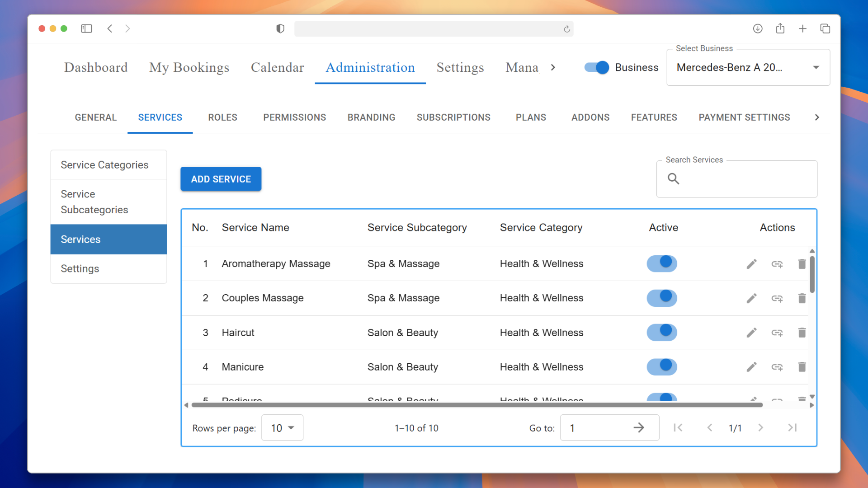Click the pencil edit icon for Manicure
The width and height of the screenshot is (868, 488).
[x=751, y=367]
